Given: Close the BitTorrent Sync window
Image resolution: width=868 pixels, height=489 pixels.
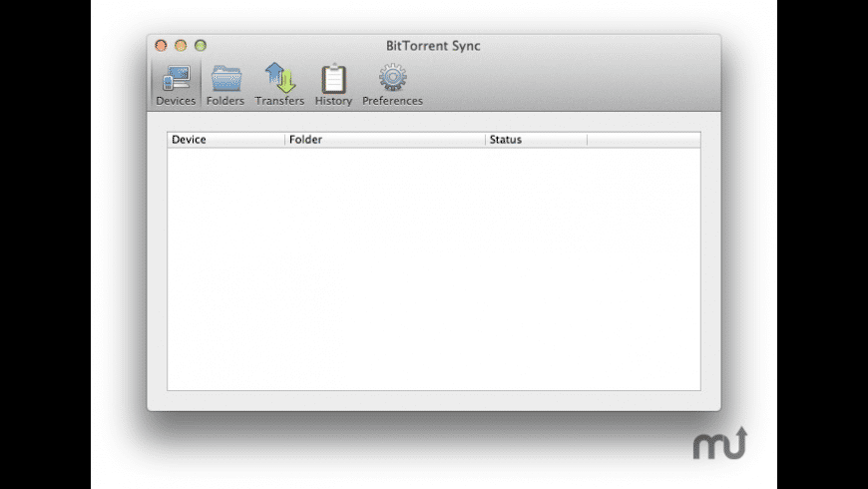Looking at the screenshot, I should tap(161, 46).
